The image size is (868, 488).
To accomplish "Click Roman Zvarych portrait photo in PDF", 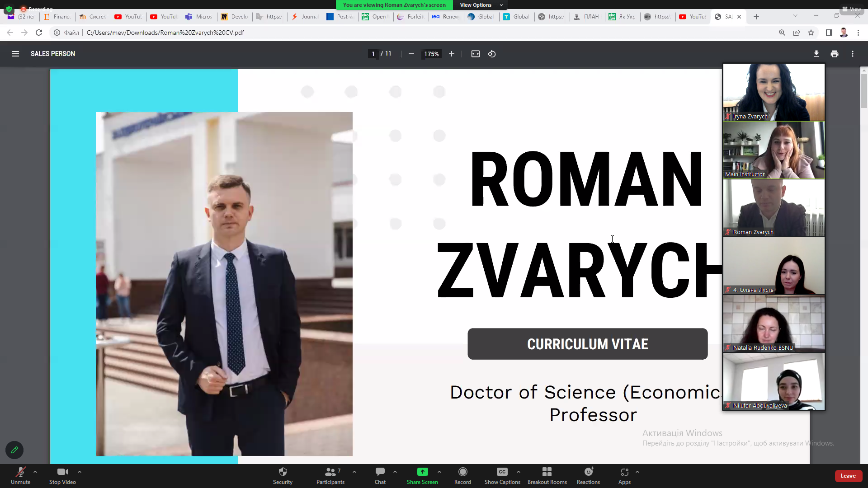I will [224, 284].
